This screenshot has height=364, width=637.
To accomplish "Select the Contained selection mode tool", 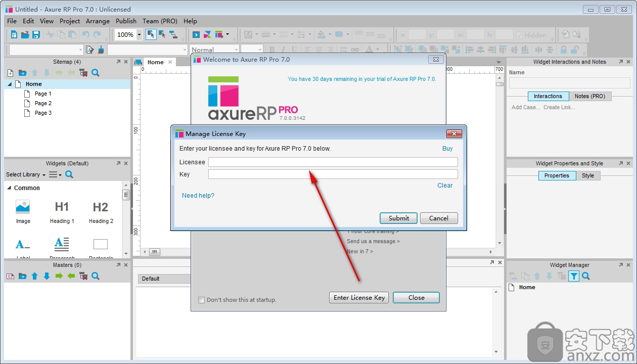I will [x=162, y=34].
